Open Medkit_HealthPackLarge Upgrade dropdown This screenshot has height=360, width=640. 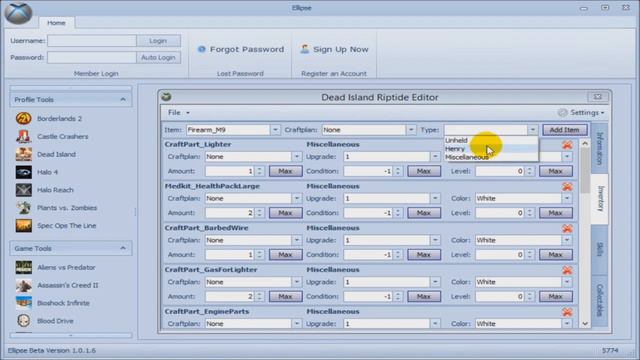435,198
